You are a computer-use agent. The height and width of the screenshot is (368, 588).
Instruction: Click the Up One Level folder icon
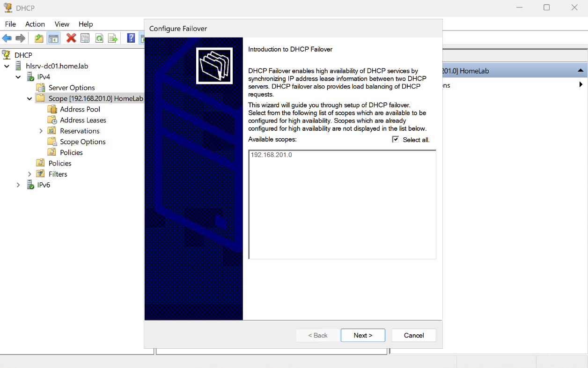[39, 38]
